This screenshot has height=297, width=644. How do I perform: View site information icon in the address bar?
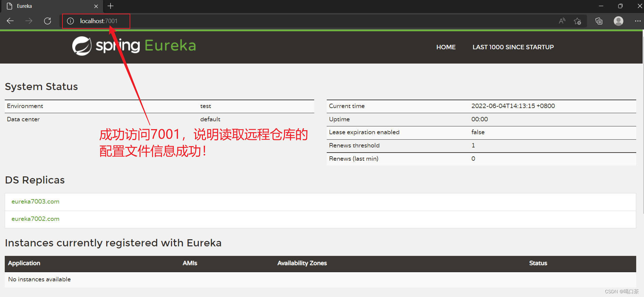pos(70,21)
